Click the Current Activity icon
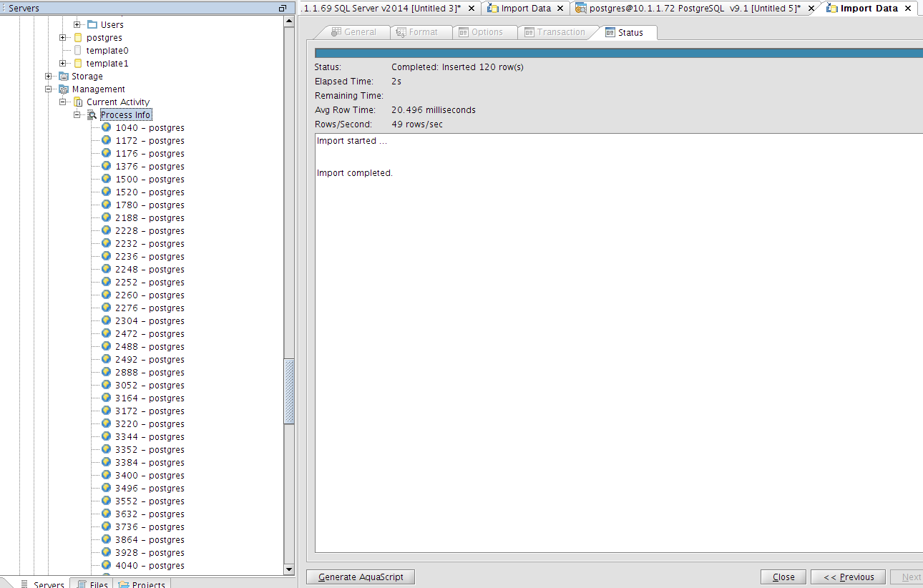The width and height of the screenshot is (923, 588). point(78,102)
